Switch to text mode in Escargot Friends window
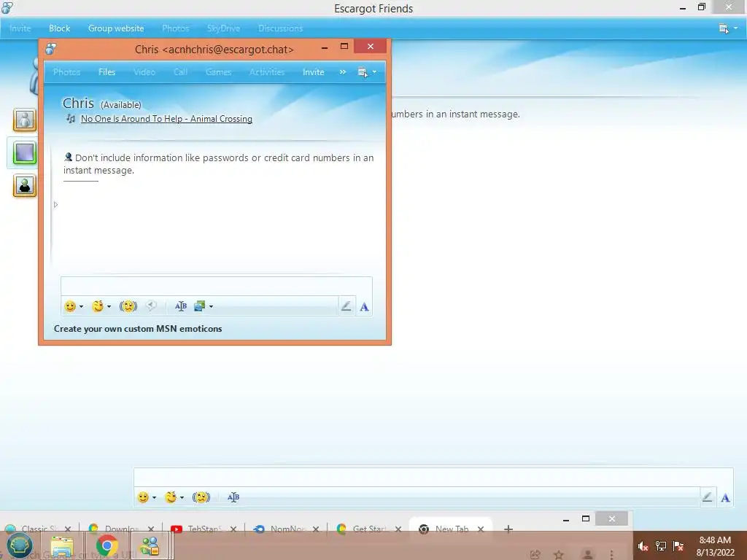Screen dimensions: 747x560 [725, 498]
